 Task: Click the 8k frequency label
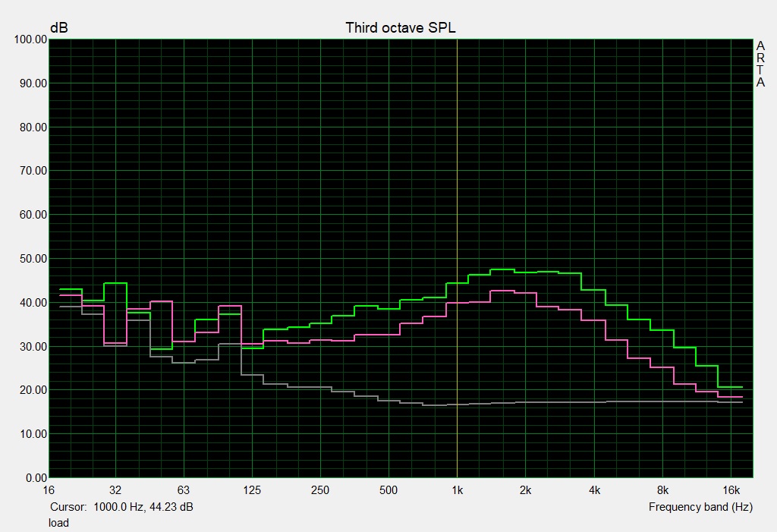pos(662,490)
